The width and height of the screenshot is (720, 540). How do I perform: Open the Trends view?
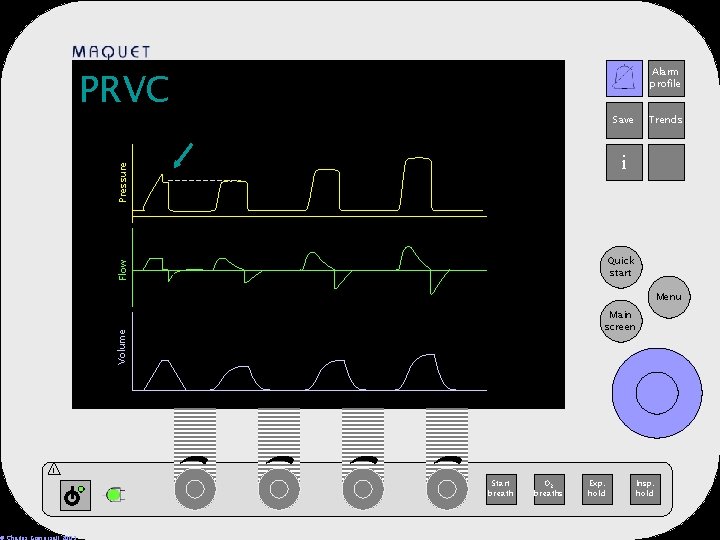pos(666,120)
